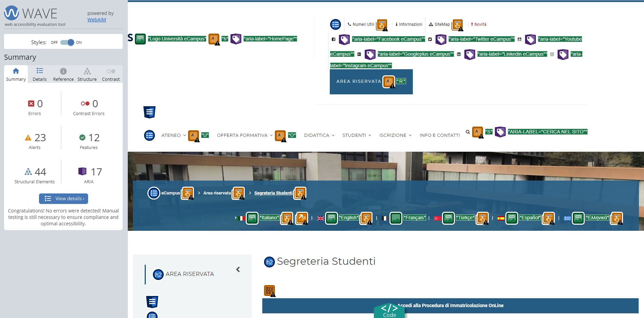Click the UK flag icon
The width and height of the screenshot is (644, 318).
coord(321,218)
